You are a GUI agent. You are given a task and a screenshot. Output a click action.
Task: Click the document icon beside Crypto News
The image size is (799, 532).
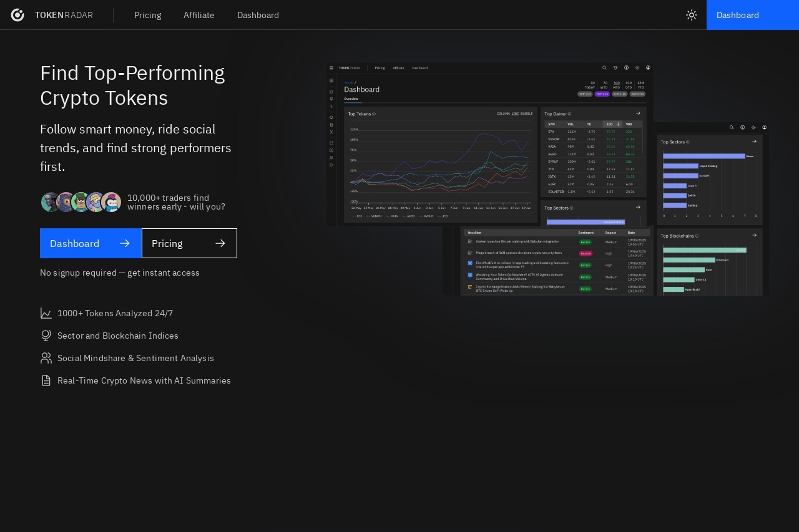(46, 380)
